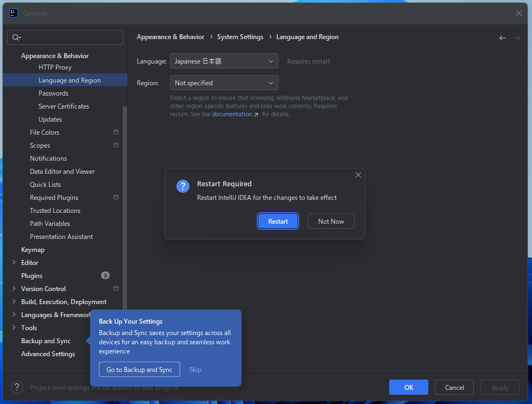Expand the Editor settings section
This screenshot has height=404, width=532.
coord(14,262)
